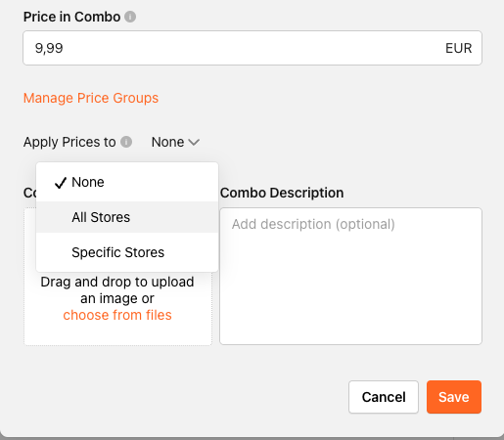This screenshot has height=440, width=504.
Task: Click the Combo Description heading label
Action: (282, 193)
